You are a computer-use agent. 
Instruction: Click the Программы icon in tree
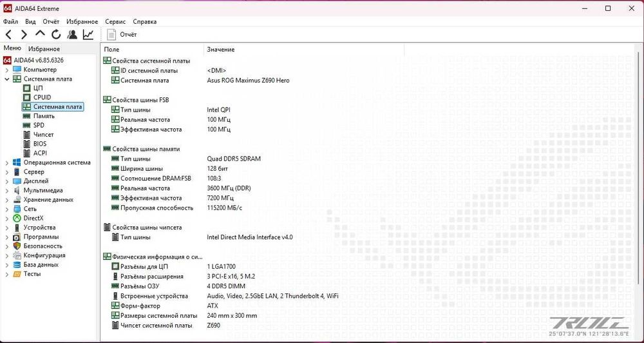point(17,237)
